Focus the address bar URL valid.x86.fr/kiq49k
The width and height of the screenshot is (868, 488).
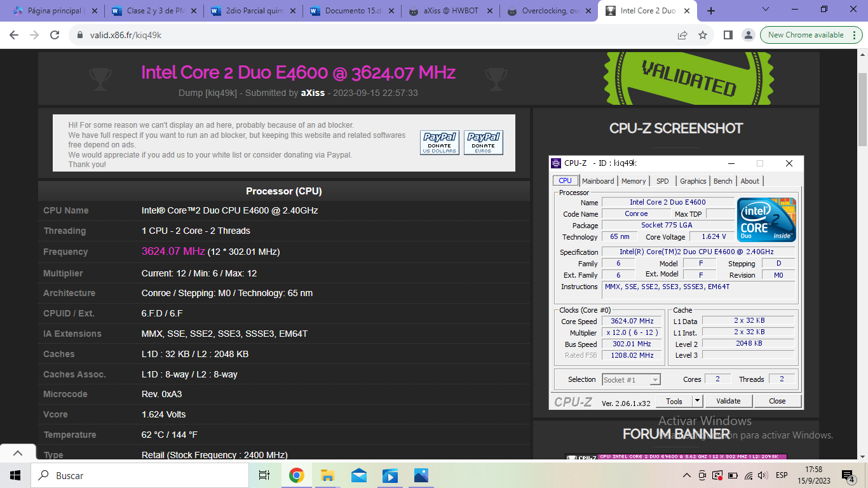click(125, 36)
